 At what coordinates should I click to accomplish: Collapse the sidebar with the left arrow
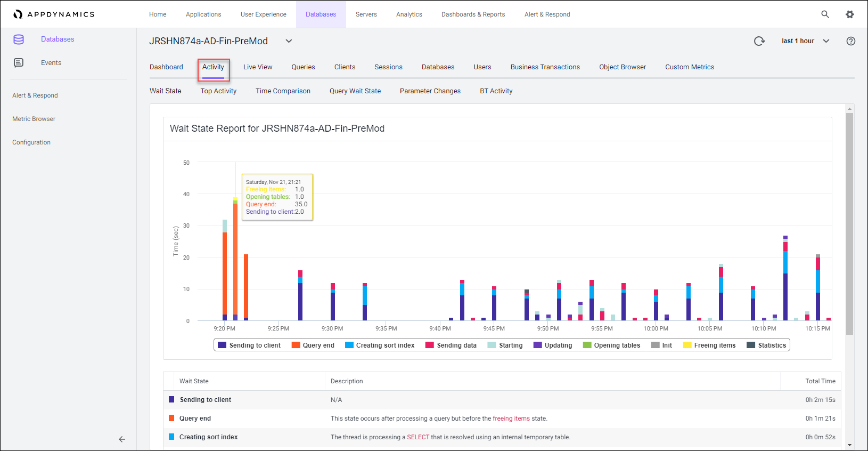[x=122, y=439]
